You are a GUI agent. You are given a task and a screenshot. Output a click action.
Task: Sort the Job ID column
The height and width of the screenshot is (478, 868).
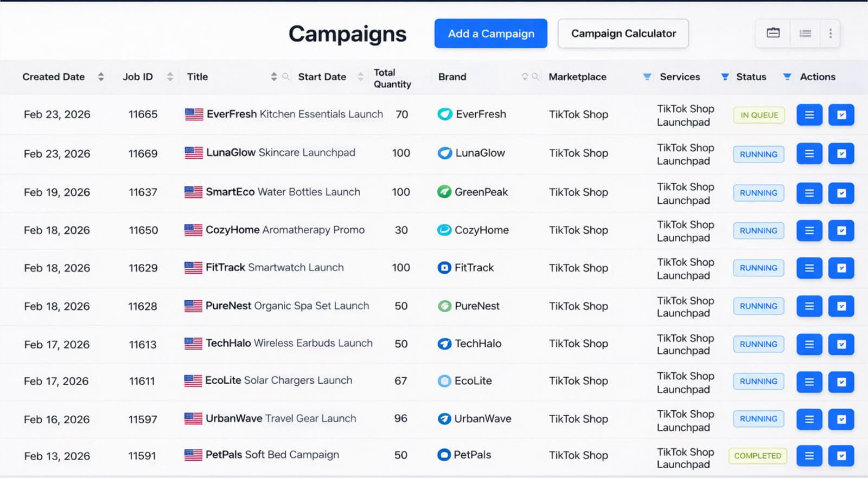pos(170,76)
